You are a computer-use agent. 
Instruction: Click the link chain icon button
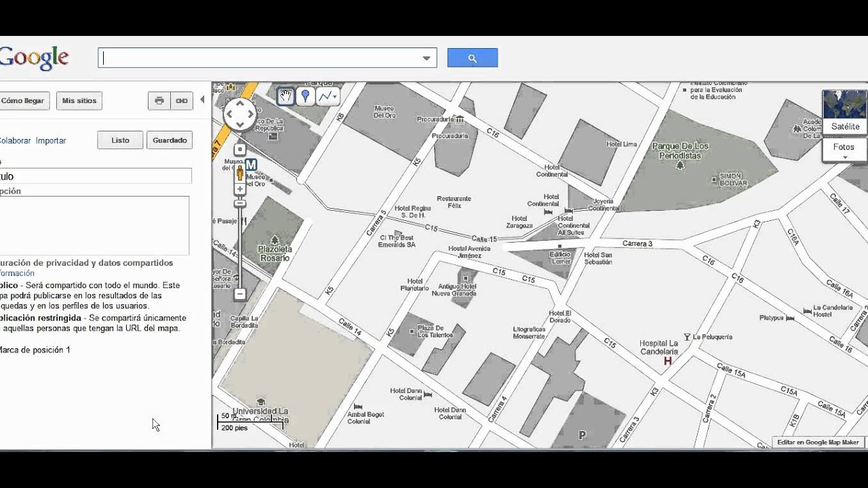(x=182, y=101)
